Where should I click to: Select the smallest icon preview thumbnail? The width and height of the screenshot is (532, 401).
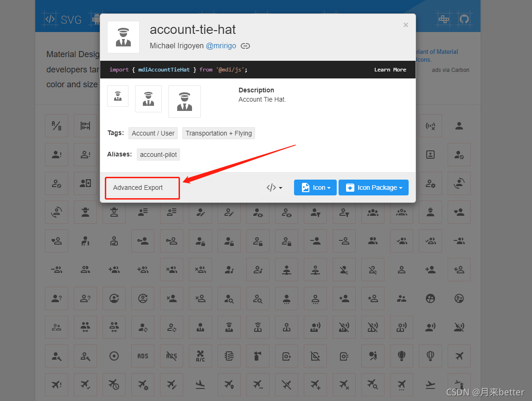pos(118,96)
